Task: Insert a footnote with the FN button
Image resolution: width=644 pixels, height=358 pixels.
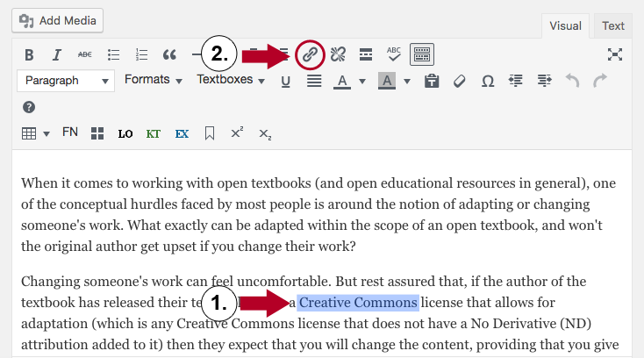Action: tap(70, 133)
